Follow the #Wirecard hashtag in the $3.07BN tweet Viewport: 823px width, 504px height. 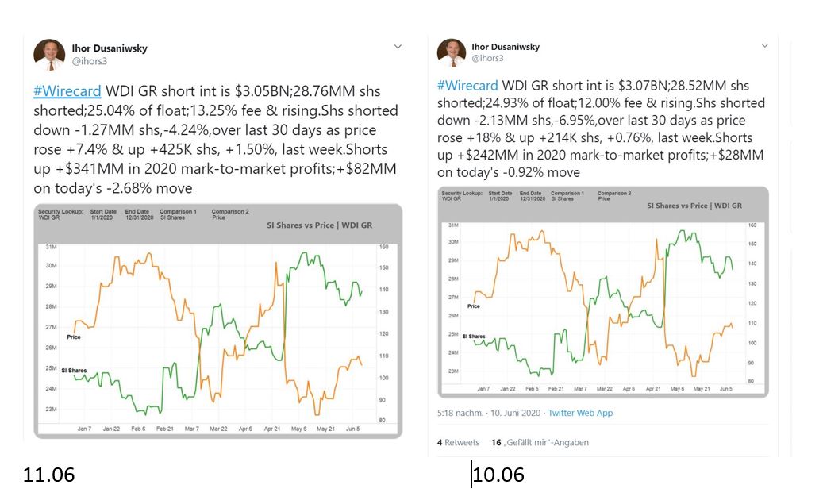pyautogui.click(x=467, y=86)
